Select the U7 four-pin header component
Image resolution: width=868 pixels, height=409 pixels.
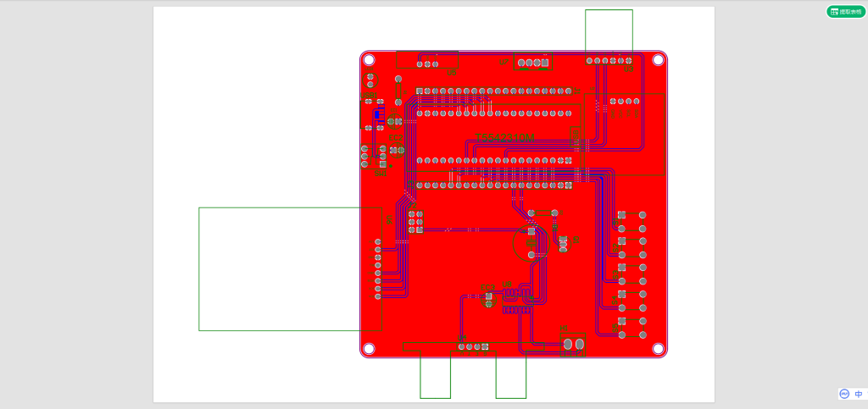(x=531, y=64)
